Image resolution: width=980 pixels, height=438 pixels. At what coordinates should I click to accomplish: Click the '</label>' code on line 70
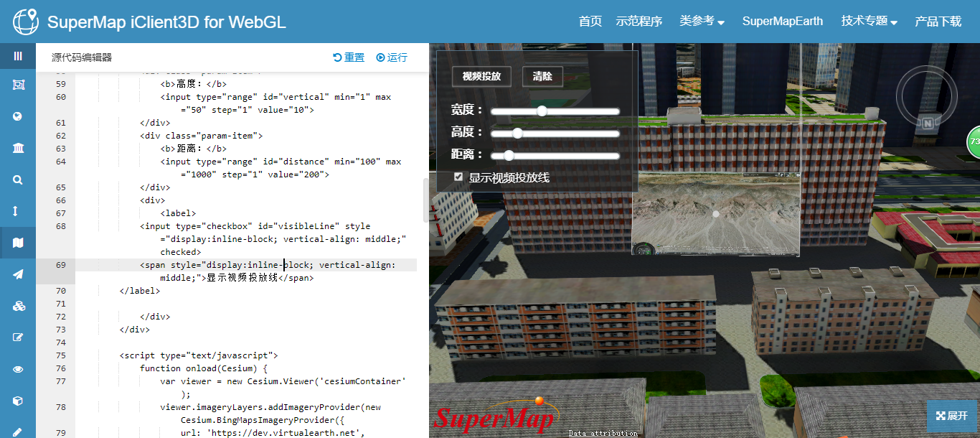pyautogui.click(x=140, y=291)
